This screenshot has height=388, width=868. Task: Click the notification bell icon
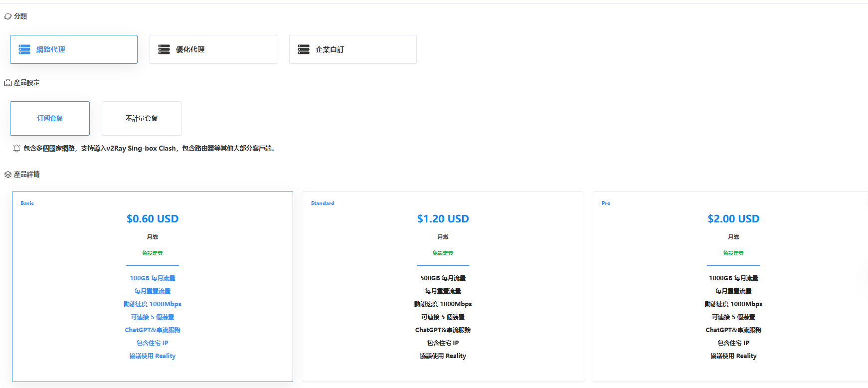(x=16, y=148)
